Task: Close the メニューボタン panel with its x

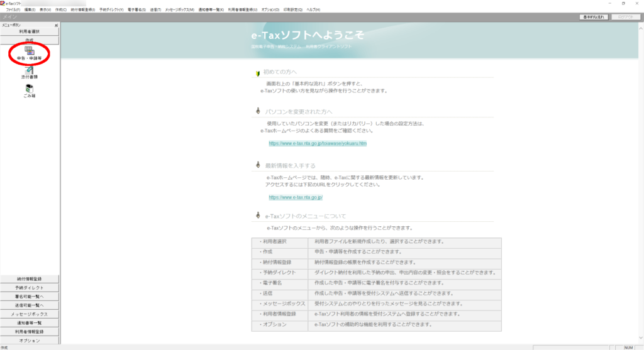Action: coord(56,25)
